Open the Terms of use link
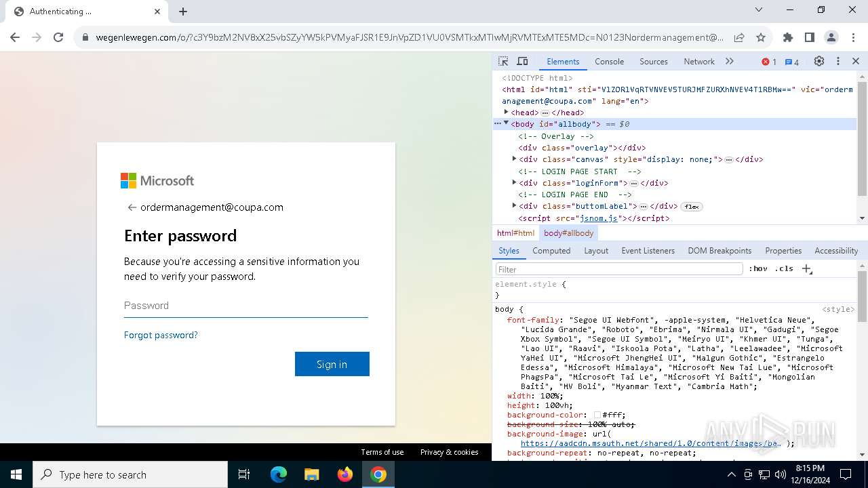This screenshot has width=868, height=488. [x=382, y=452]
